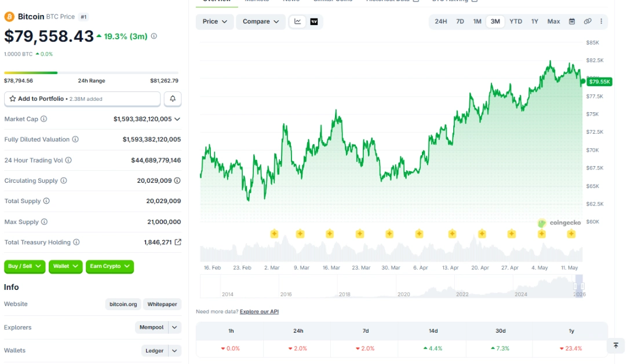
Task: Open the green Wallet dropdown
Action: pos(65,266)
